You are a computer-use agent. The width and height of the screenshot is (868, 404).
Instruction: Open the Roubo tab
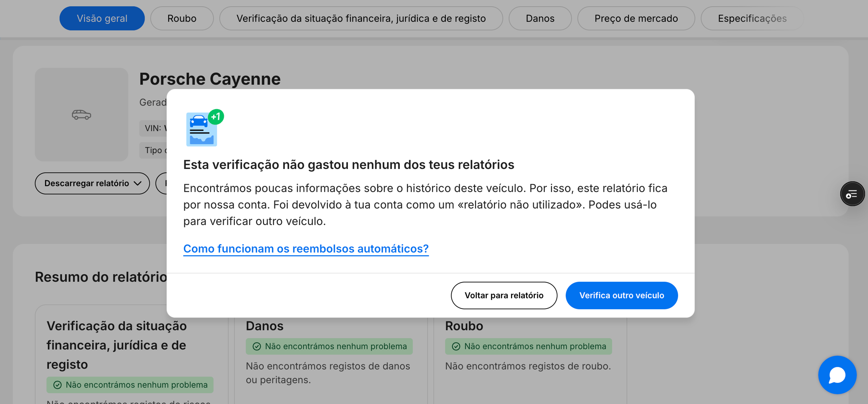pos(182,18)
